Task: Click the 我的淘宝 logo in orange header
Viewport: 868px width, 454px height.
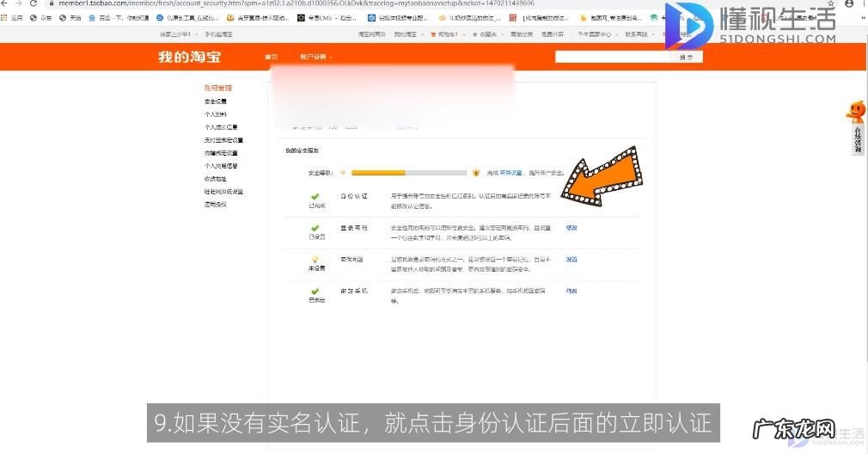Action: tap(189, 57)
